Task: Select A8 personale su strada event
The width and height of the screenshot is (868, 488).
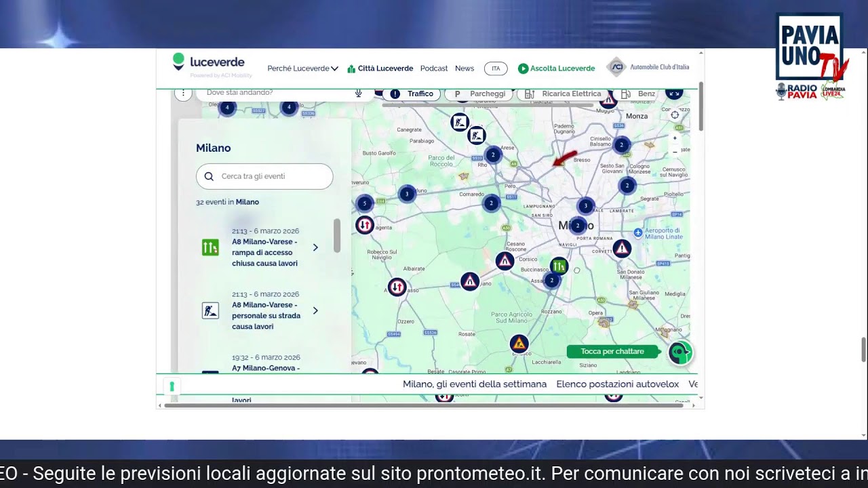Action: (261, 310)
